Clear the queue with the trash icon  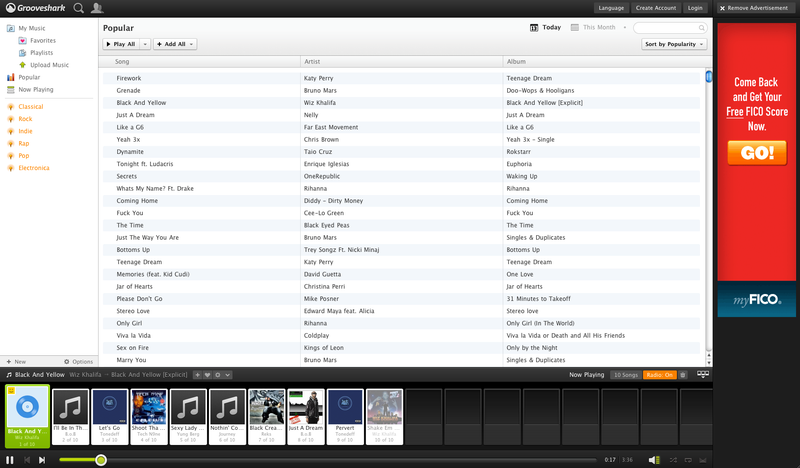click(x=683, y=375)
